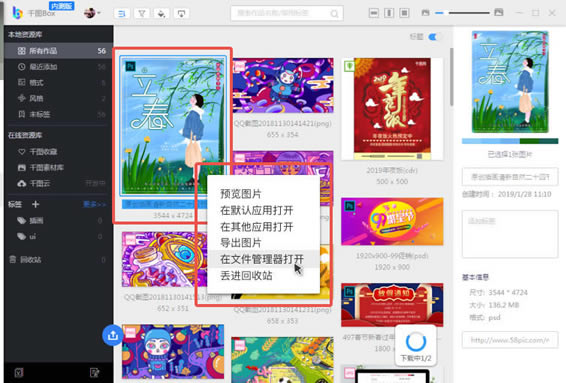Viewport: 566px width, 383px height.
Task: Toggle the 标题 title display switch
Action: pos(434,37)
